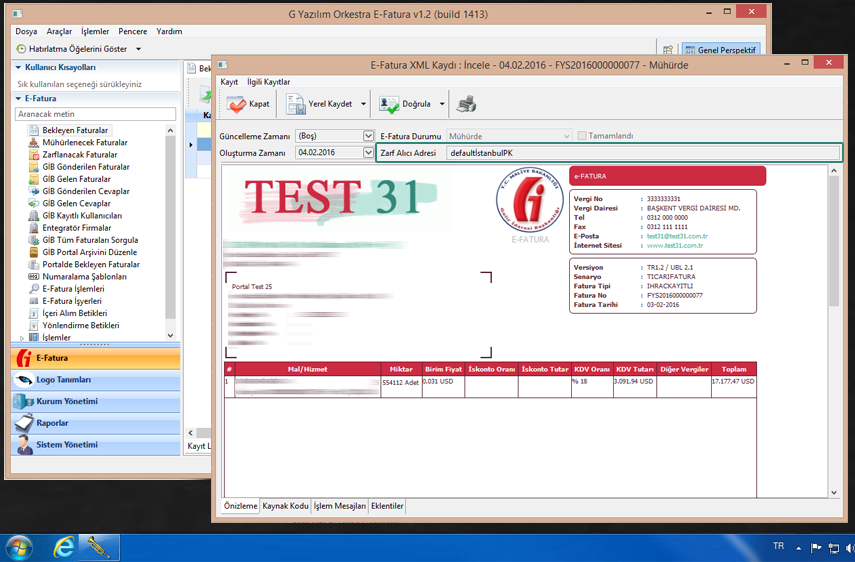Click Logo Tanımları module icon
The image size is (855, 562).
pyautogui.click(x=24, y=380)
